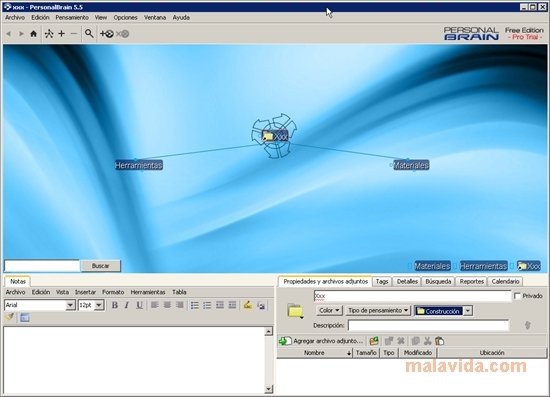Switch to the Detalles tab

pos(407,281)
